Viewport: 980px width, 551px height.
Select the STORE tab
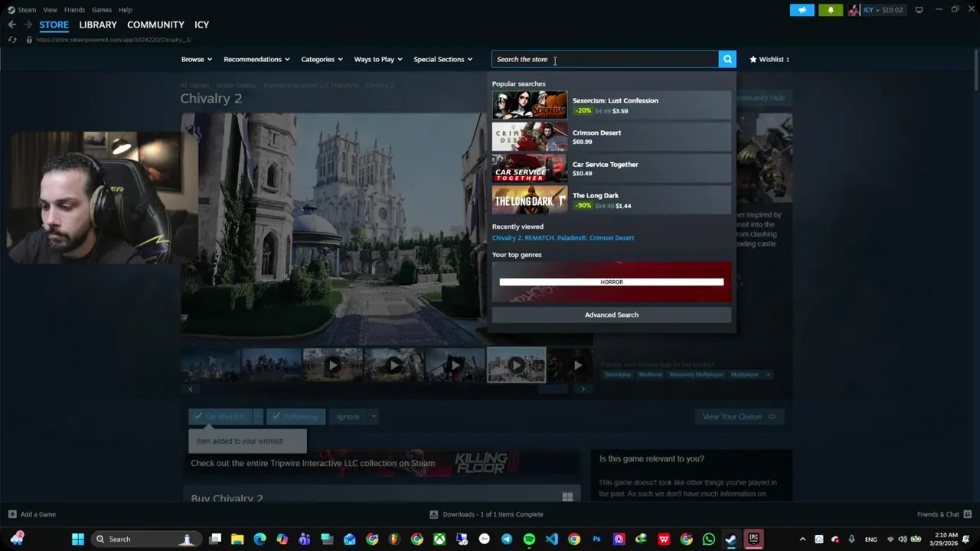click(x=54, y=24)
